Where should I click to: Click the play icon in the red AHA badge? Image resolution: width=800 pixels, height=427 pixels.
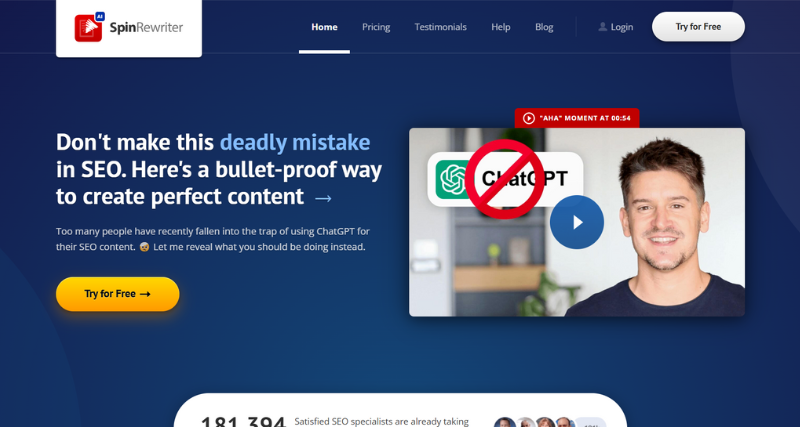click(x=529, y=118)
